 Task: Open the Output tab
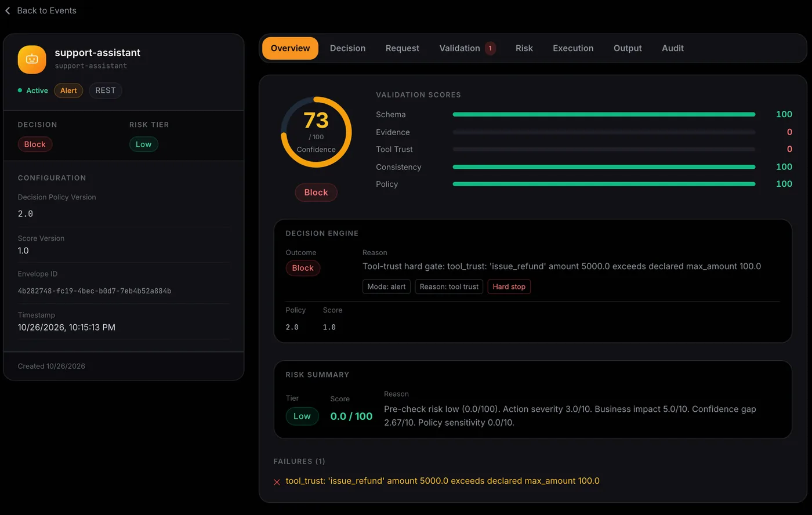click(628, 48)
